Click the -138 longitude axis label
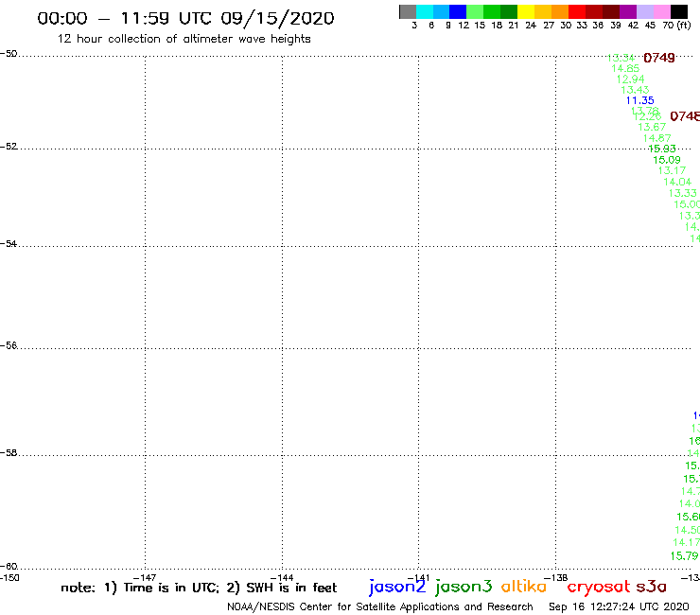 coord(556,577)
